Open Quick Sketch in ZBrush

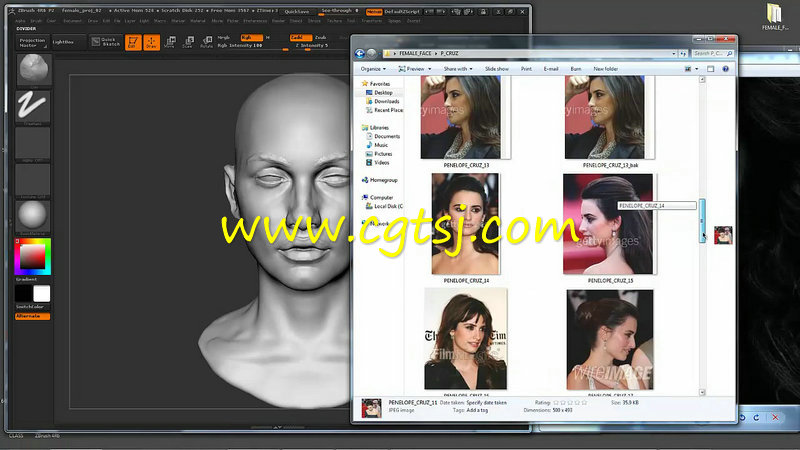point(106,42)
